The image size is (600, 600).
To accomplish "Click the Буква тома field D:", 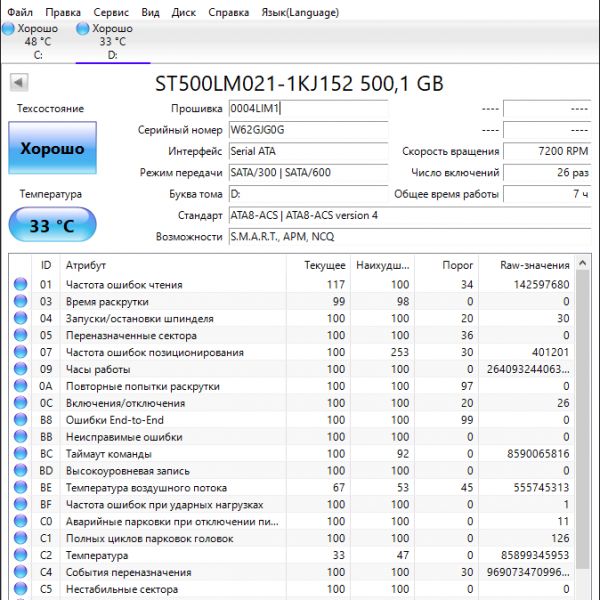I will [308, 194].
